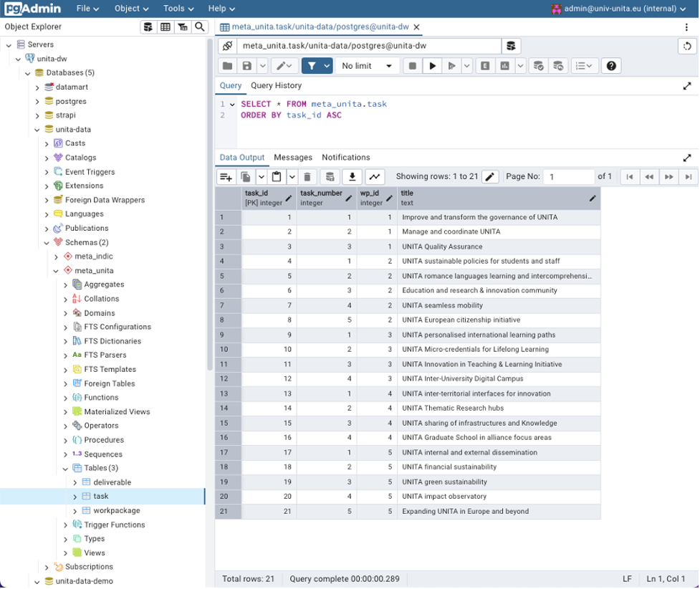
Task: Run Explain Analyze bar chart icon
Action: click(504, 66)
